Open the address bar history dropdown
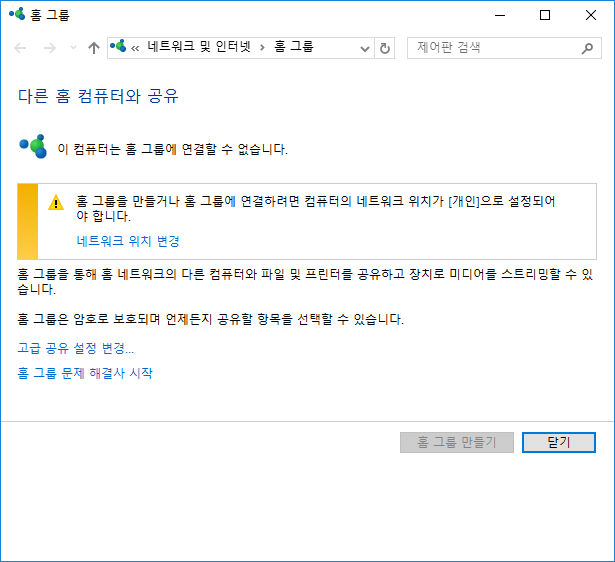 point(365,49)
